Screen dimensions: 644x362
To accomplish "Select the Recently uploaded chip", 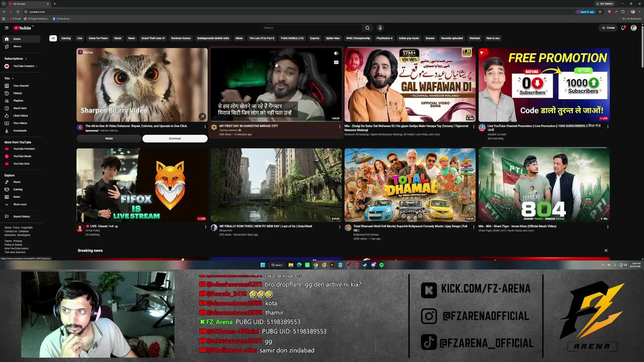I will 452,38.
